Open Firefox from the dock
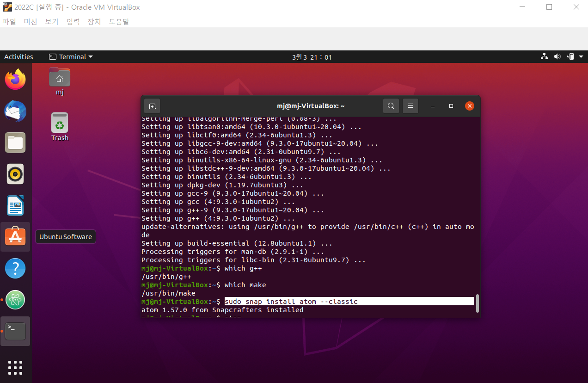Screen dimensions: 588x383 click(15, 80)
